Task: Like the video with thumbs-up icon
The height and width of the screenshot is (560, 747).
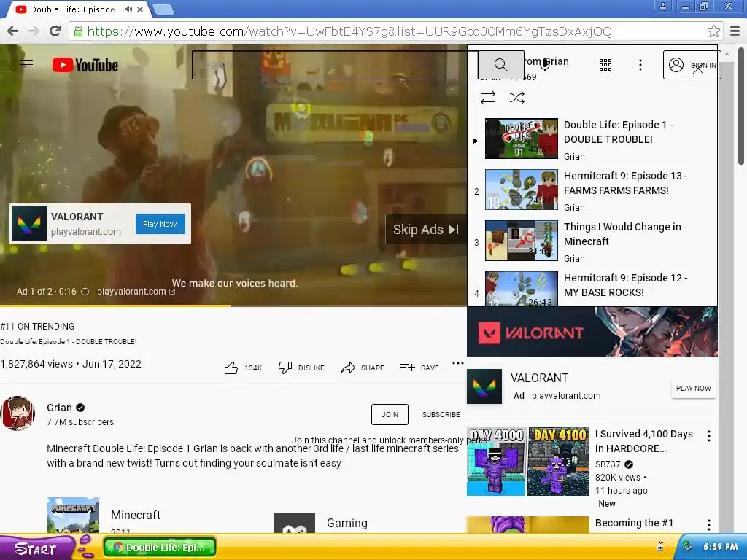Action: [x=231, y=367]
